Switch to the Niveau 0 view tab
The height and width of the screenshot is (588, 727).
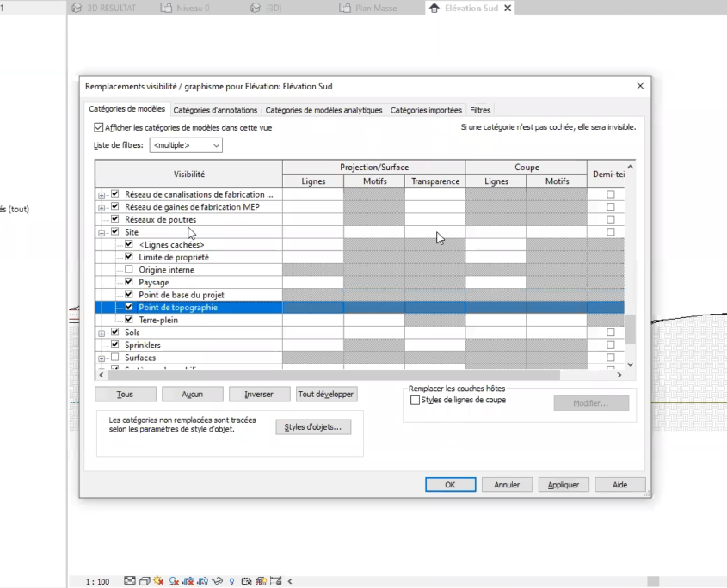point(186,9)
